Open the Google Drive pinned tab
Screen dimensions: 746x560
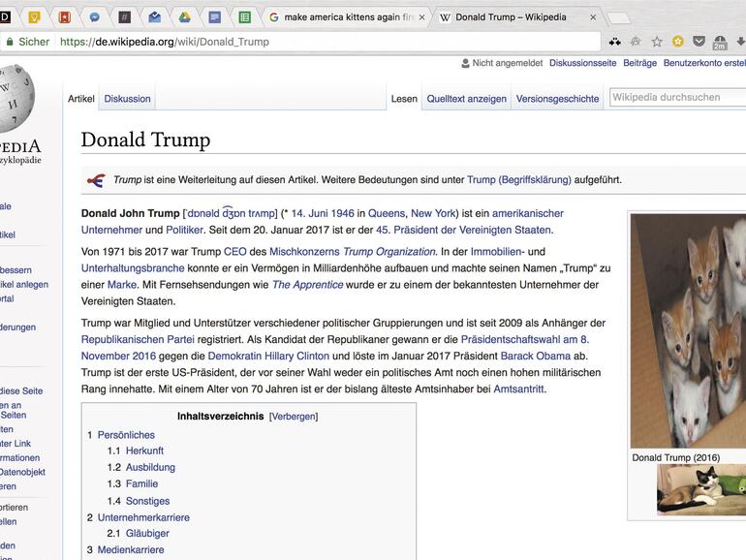point(185,17)
